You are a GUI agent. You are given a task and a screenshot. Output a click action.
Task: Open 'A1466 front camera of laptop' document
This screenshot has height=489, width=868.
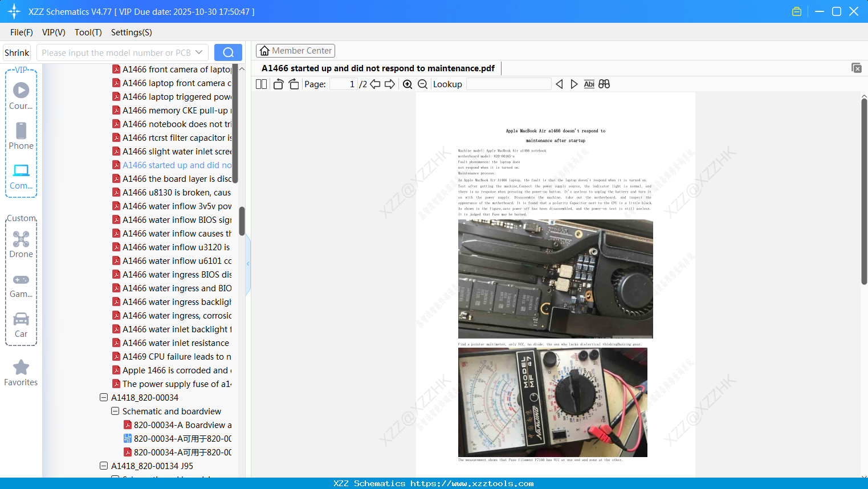pyautogui.click(x=177, y=69)
